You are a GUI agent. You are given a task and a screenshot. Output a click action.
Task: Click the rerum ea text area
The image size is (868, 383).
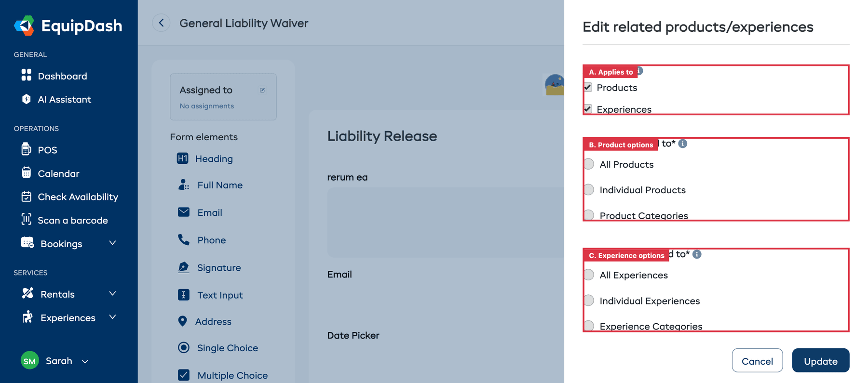point(446,223)
